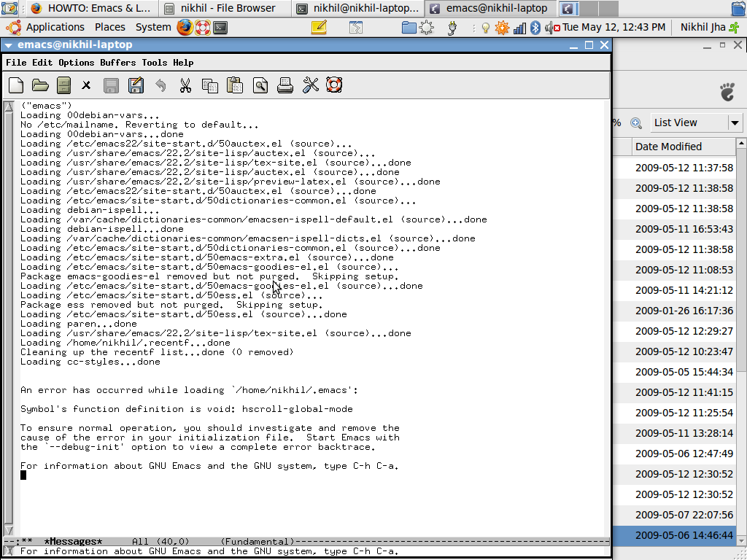Open Preferences with the tools icon

pyautogui.click(x=311, y=85)
